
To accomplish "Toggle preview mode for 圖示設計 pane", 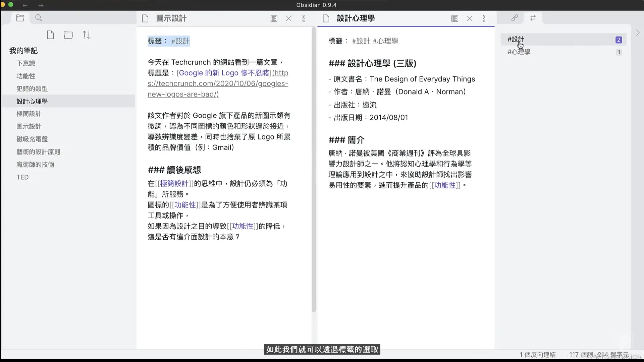I will click(x=274, y=18).
